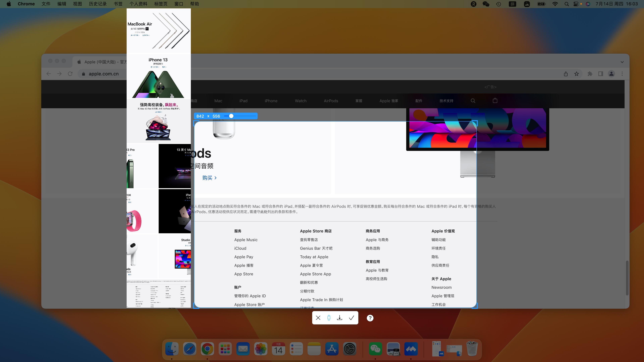Open the Apple Music footer link
644x362 pixels.
[246, 240]
